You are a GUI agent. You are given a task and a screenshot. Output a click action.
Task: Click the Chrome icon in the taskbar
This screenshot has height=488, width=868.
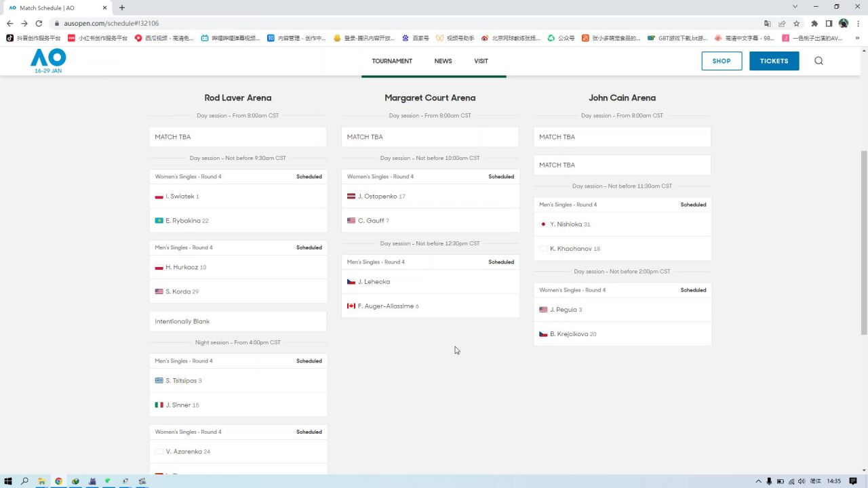pos(58,481)
